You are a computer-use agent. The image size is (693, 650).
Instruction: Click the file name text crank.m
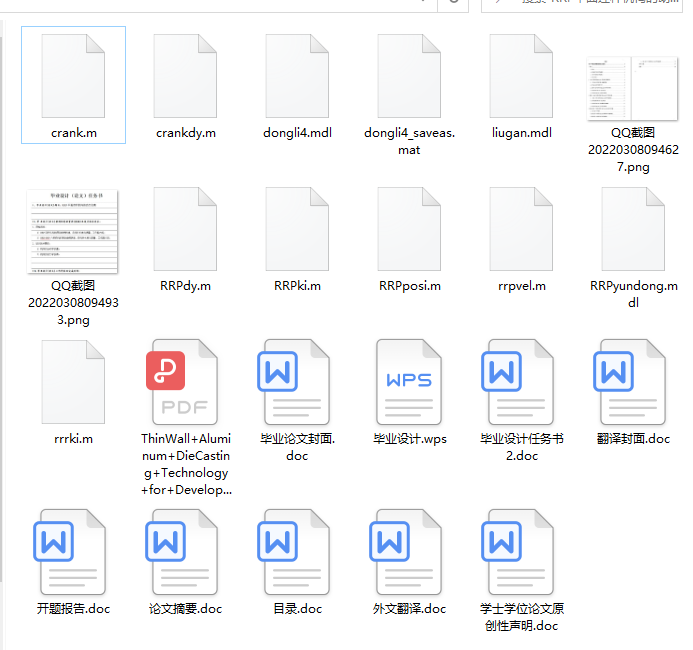click(74, 133)
